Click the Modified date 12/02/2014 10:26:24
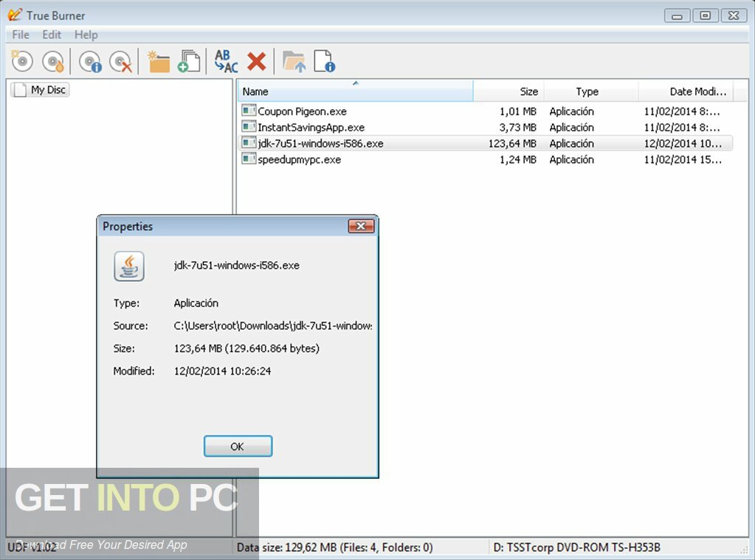 pos(222,371)
